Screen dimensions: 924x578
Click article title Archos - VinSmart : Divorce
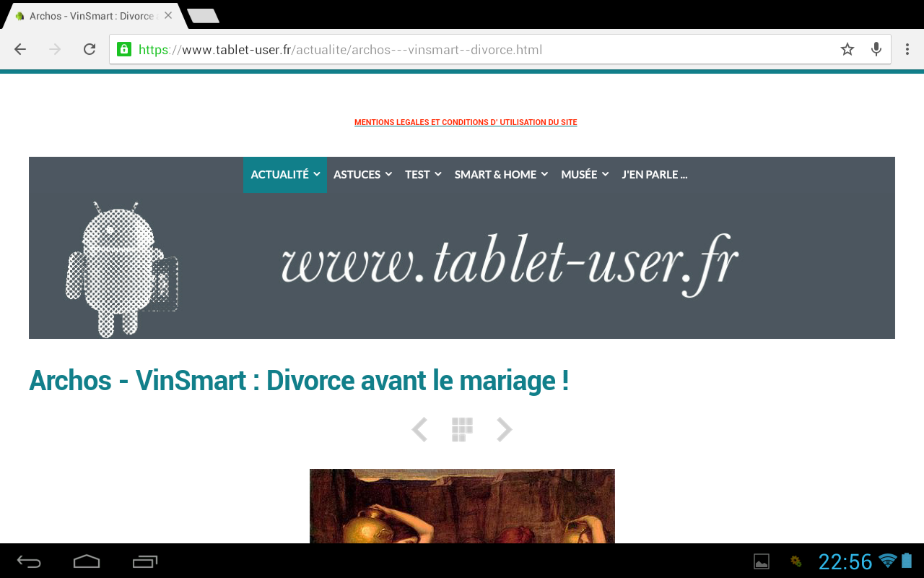[x=299, y=380]
